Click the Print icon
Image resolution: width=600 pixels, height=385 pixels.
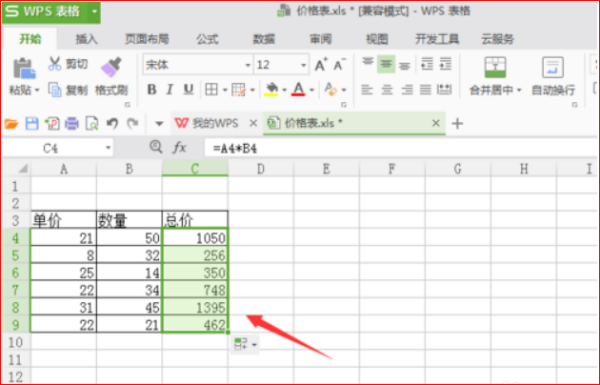[72, 124]
